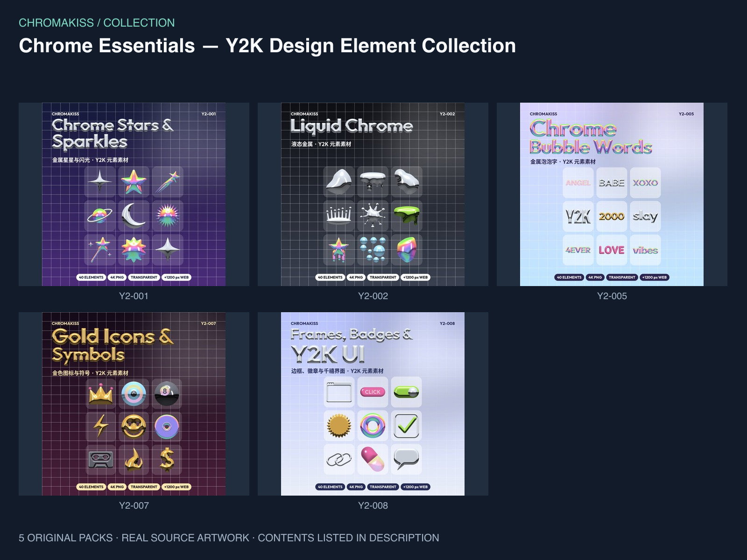
Task: Click the gold crown icon
Action: 101,394
